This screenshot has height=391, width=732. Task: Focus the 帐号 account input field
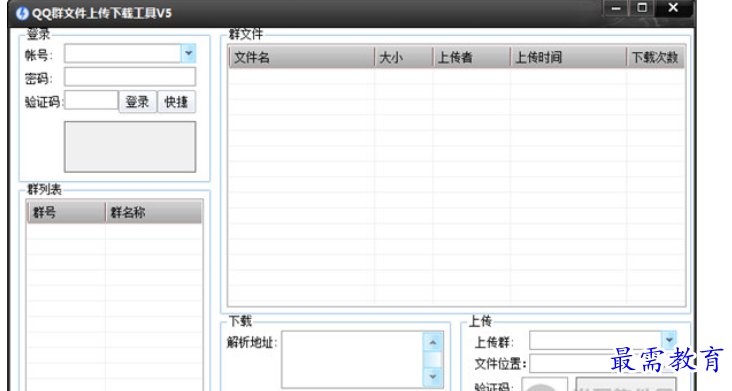[x=123, y=54]
